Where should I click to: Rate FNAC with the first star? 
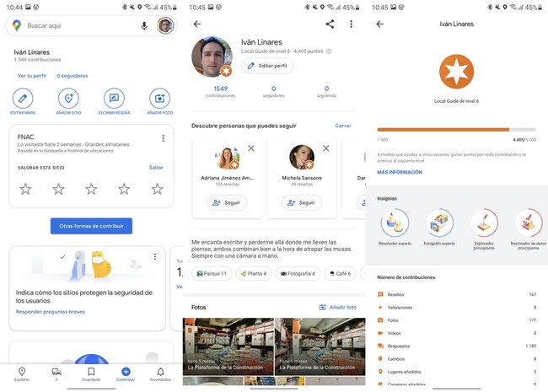click(25, 189)
